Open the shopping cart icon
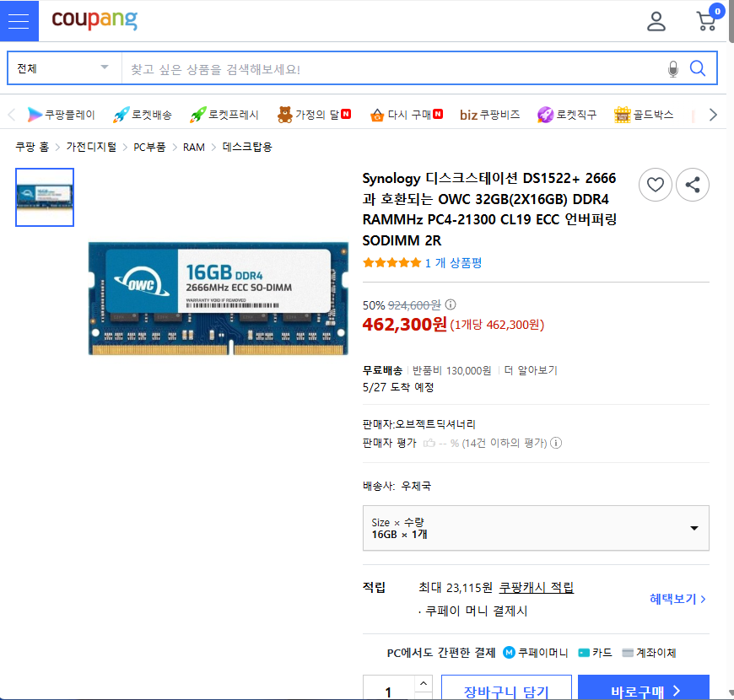 pos(707,21)
